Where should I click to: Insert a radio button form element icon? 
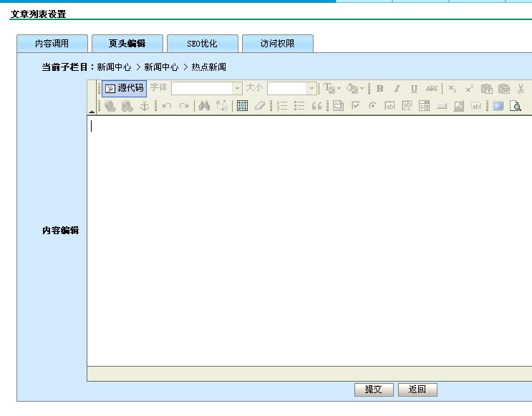pyautogui.click(x=372, y=106)
